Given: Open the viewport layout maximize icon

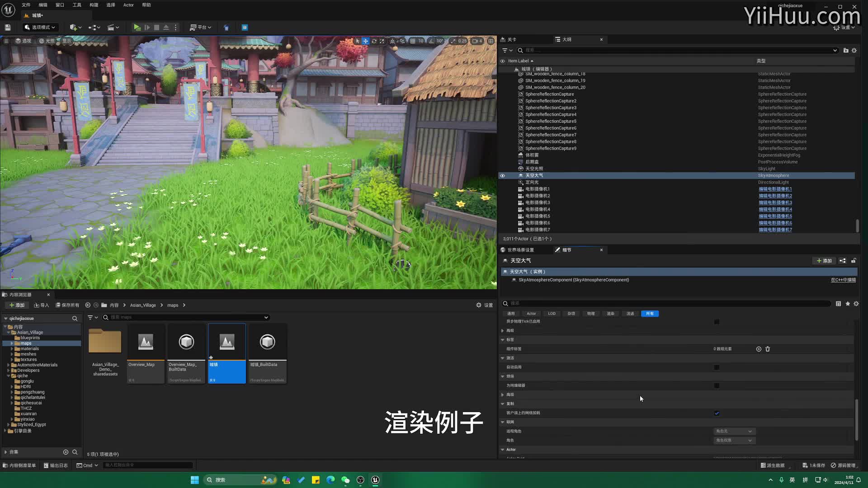Looking at the screenshot, I should point(491,41).
